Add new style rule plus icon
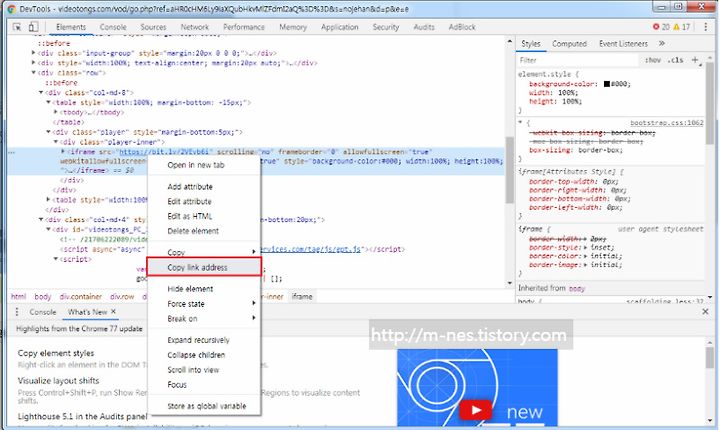 [x=696, y=60]
